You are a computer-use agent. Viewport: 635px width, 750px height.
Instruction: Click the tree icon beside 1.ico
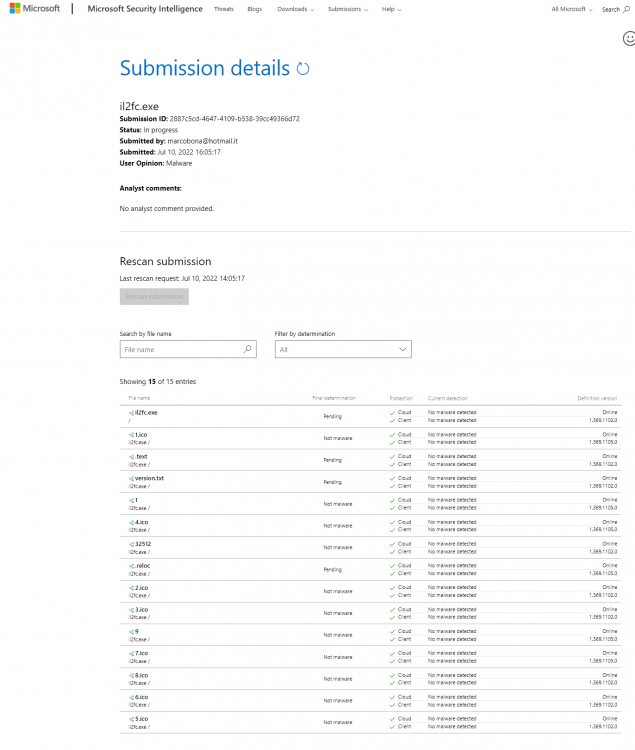coord(131,435)
